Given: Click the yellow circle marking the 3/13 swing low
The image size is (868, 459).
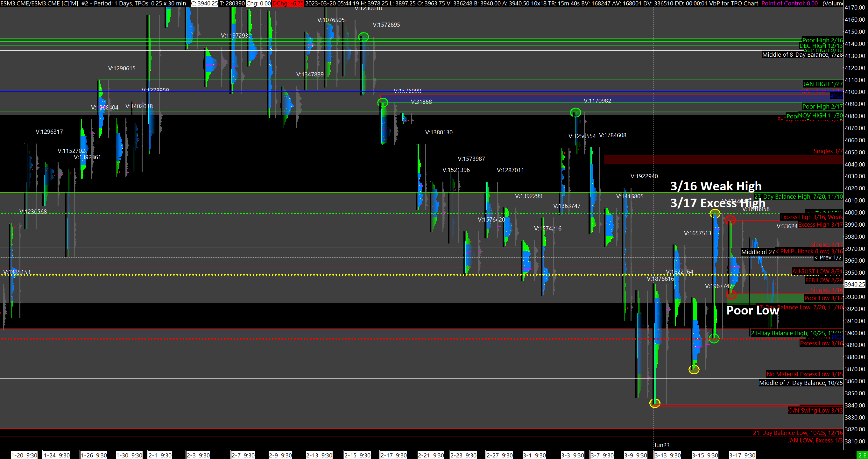Looking at the screenshot, I should click(x=654, y=403).
